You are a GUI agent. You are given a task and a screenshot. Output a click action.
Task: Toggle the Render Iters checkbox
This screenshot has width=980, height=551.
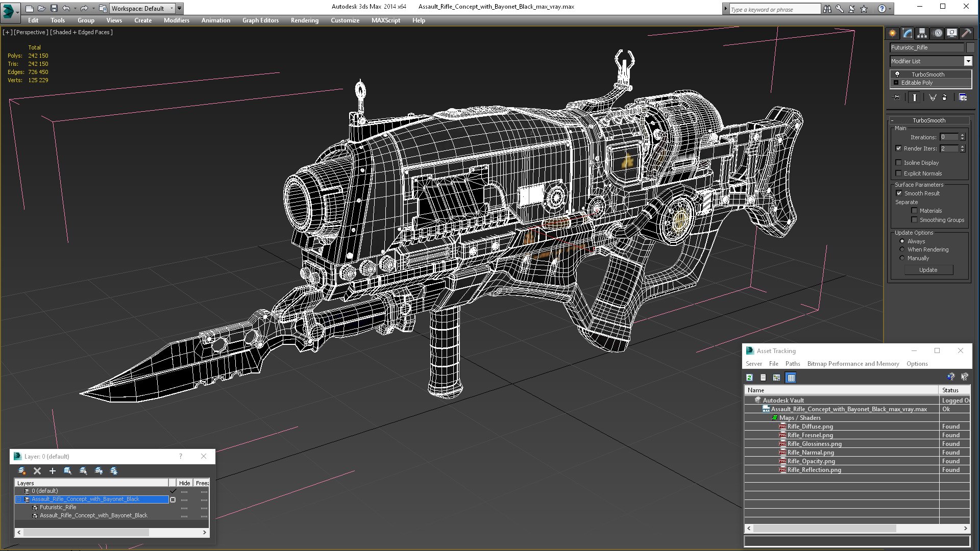899,148
